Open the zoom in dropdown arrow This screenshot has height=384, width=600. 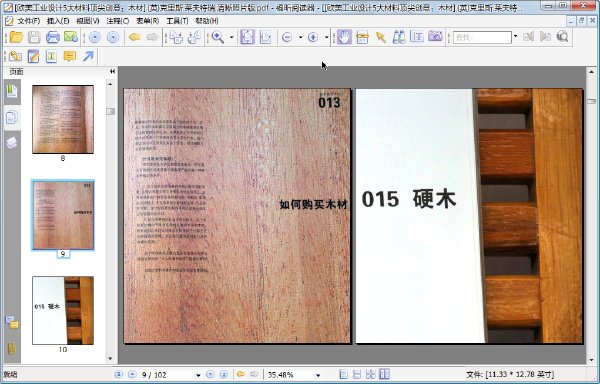pos(326,37)
